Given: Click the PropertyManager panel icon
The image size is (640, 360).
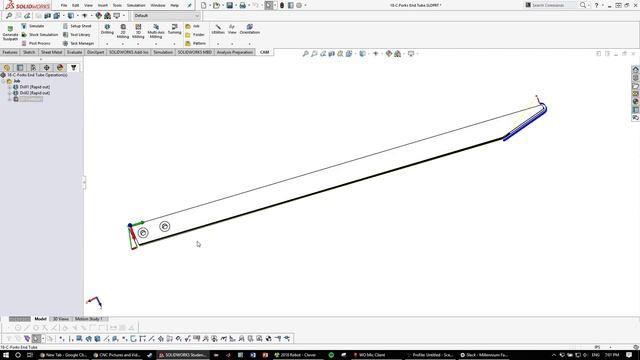Looking at the screenshot, I should 20,68.
